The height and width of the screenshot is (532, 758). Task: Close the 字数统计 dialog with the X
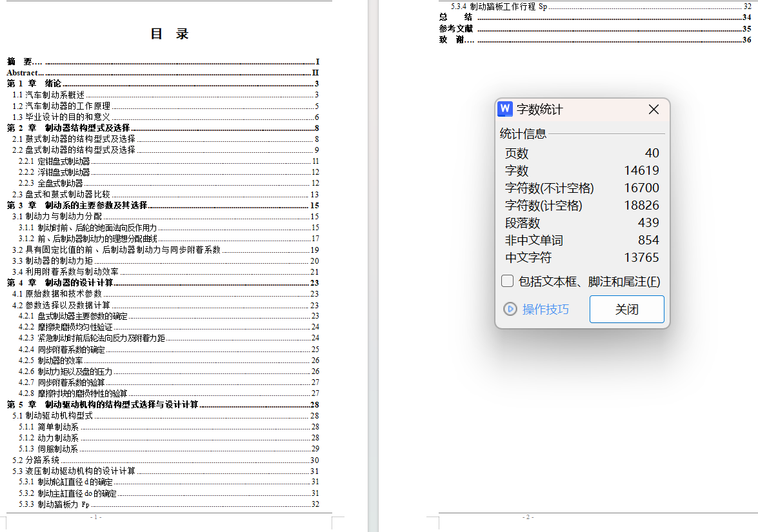[653, 110]
